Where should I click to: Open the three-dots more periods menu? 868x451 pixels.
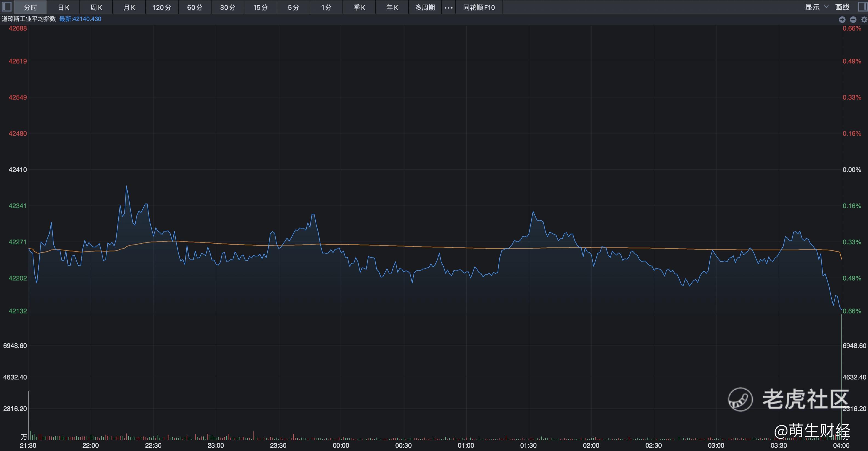point(449,7)
